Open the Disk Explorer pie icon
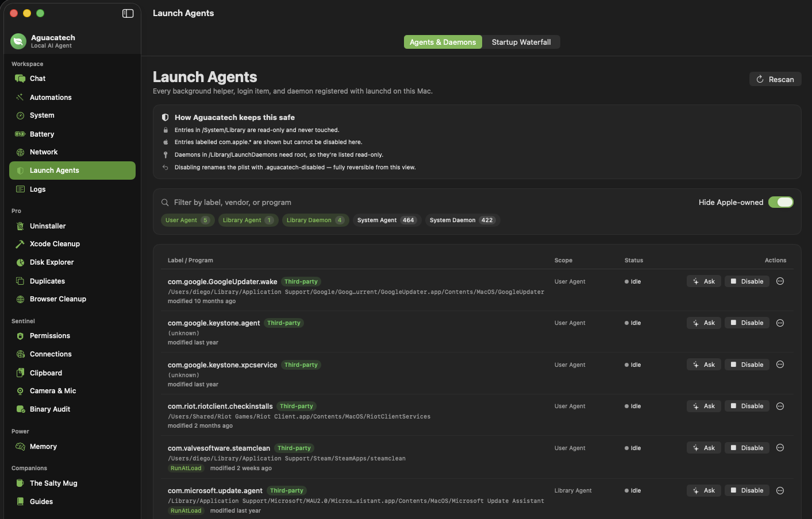812x519 pixels. 20,262
